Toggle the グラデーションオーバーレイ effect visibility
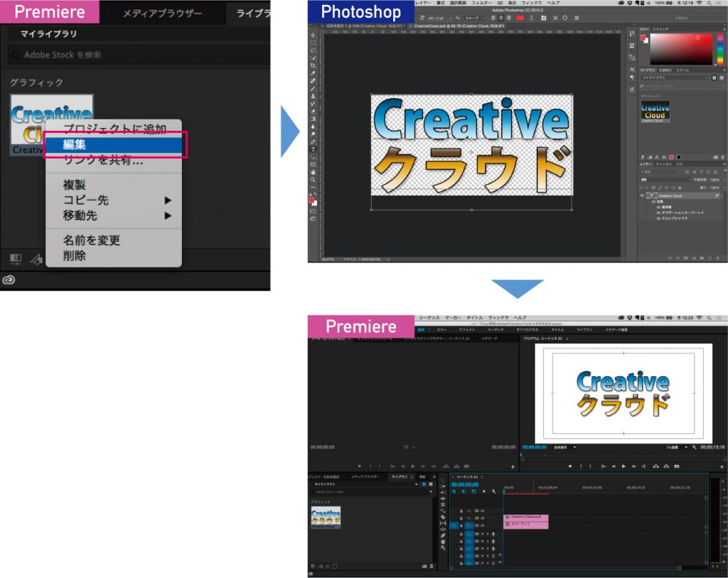Image resolution: width=728 pixels, height=578 pixels. coord(658,213)
